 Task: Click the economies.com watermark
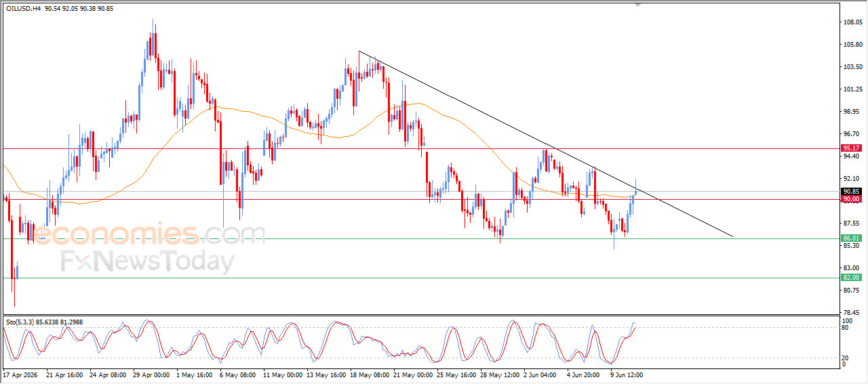[x=139, y=234]
